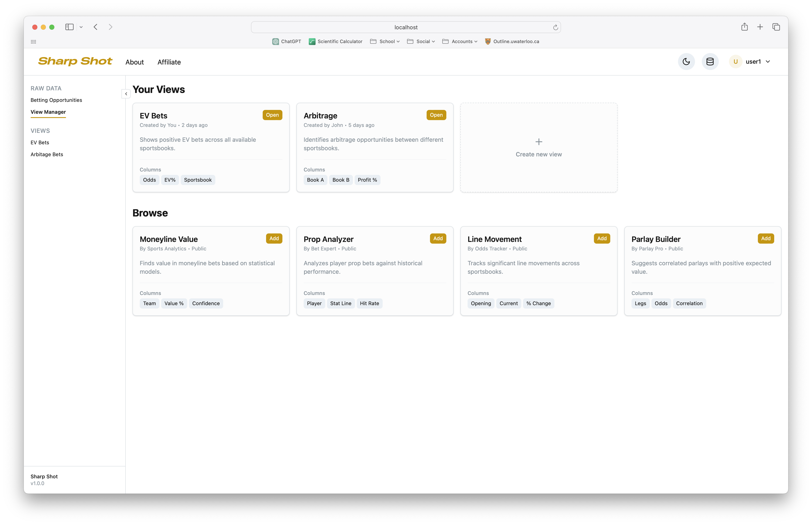
Task: Click the Sportsbook column tag
Action: (x=198, y=180)
